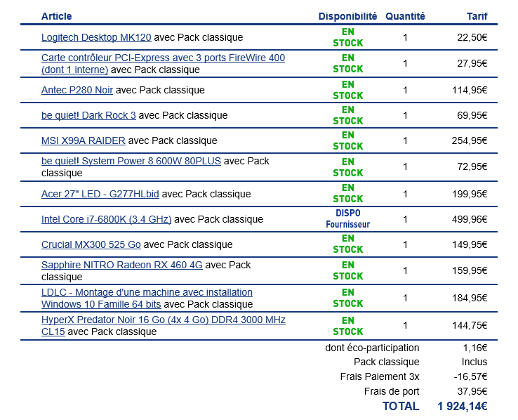518x420 pixels.
Task: Open the Antec P280 Noir link
Action: 77,90
